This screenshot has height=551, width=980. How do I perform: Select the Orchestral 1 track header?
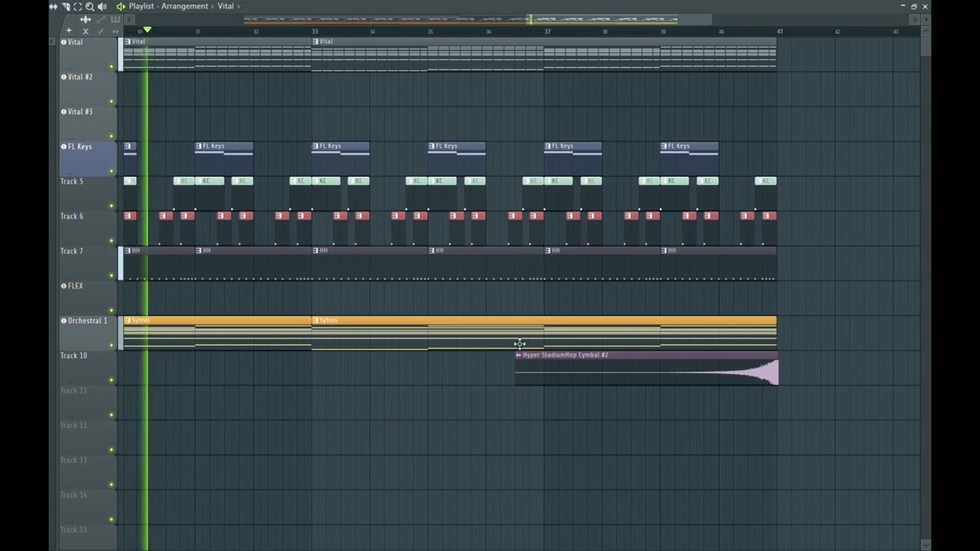(x=88, y=333)
